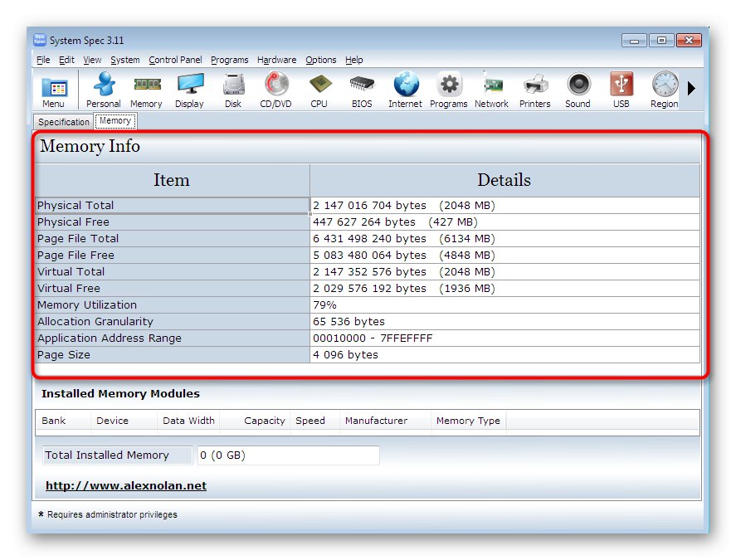Open the USB toolbar icon
736x560 pixels.
(621, 90)
